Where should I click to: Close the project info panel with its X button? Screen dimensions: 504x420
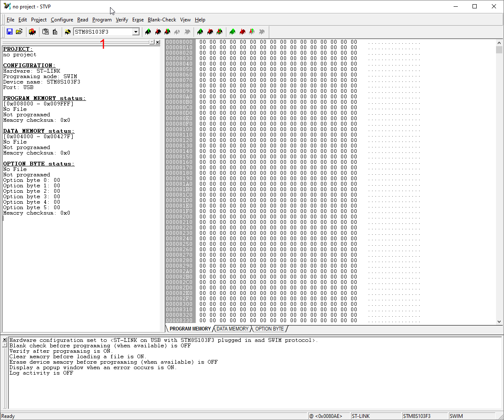click(157, 42)
